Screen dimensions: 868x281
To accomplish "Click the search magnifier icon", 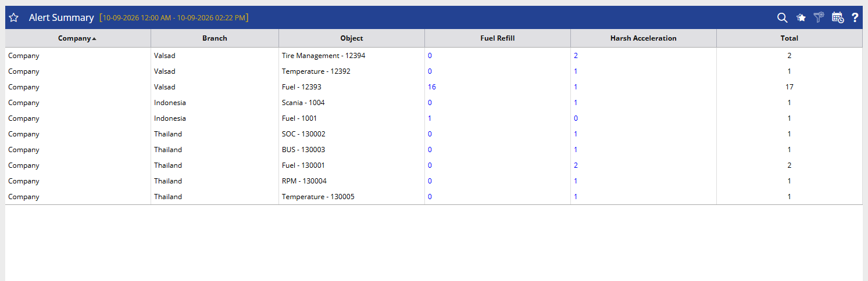I will (782, 17).
